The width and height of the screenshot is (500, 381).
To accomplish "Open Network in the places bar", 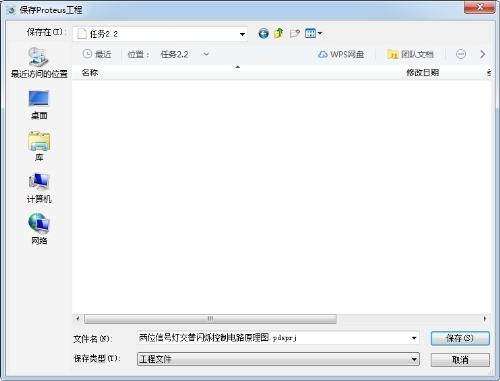I will coord(39,230).
